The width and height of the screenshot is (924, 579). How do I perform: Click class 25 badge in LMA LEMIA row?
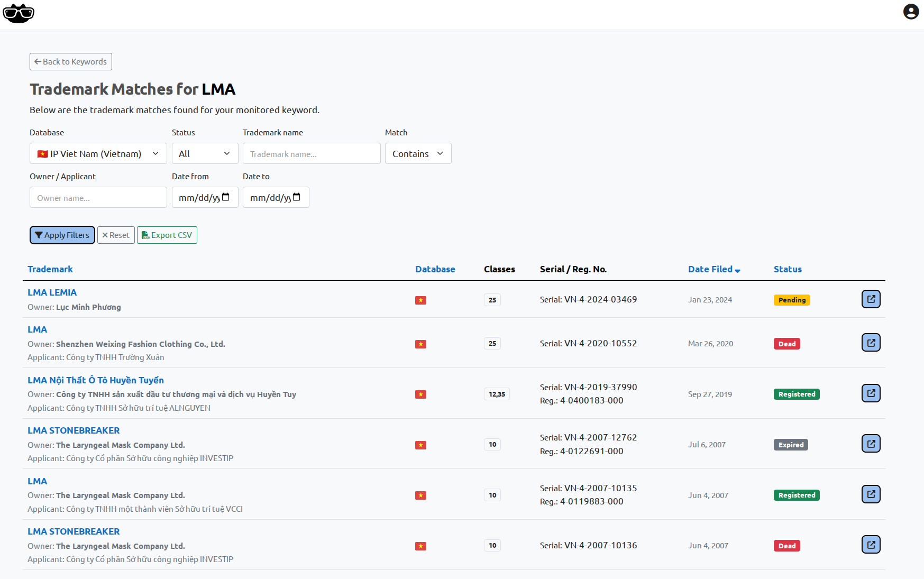point(492,300)
